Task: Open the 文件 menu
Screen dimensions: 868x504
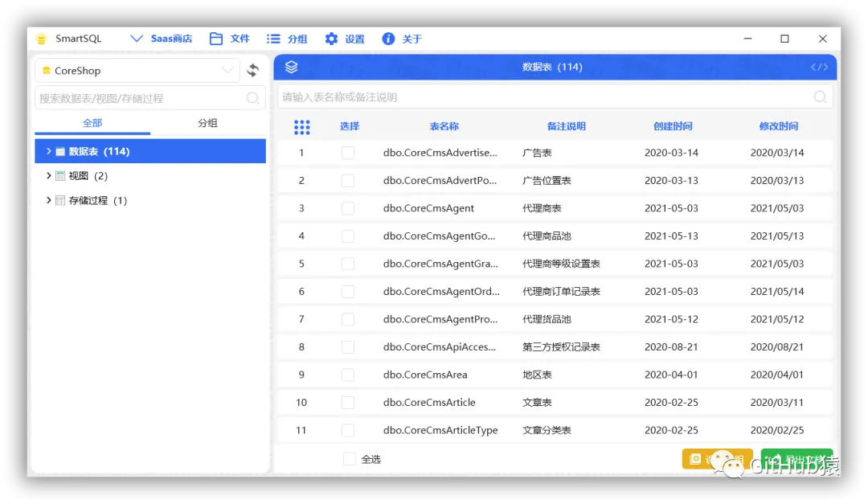Action: pyautogui.click(x=229, y=39)
